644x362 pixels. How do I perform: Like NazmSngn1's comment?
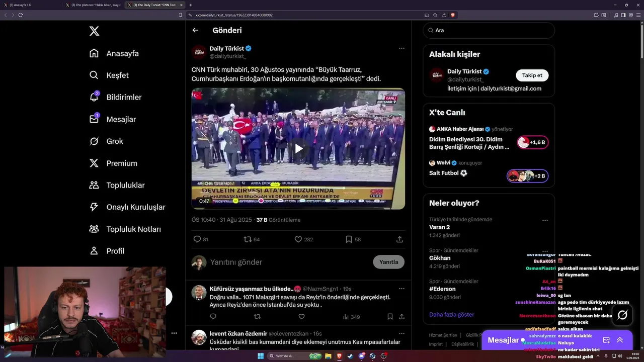coord(301,317)
